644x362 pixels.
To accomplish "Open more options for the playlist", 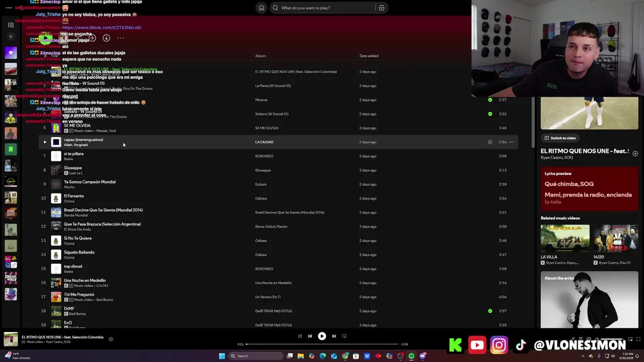I will [120, 38].
